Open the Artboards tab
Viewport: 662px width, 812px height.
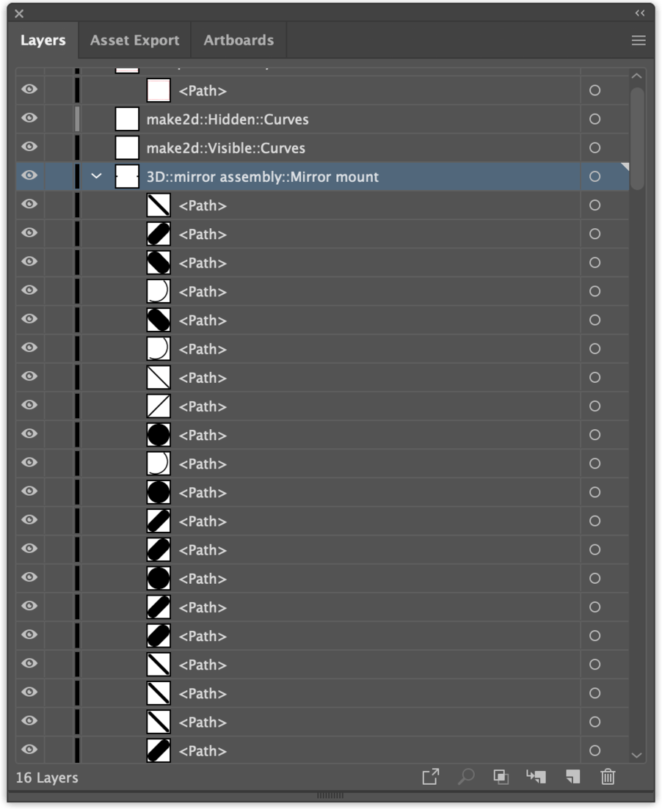239,40
